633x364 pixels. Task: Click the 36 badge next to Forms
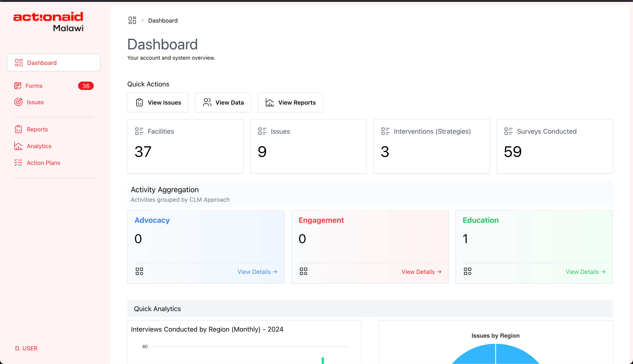click(x=86, y=86)
